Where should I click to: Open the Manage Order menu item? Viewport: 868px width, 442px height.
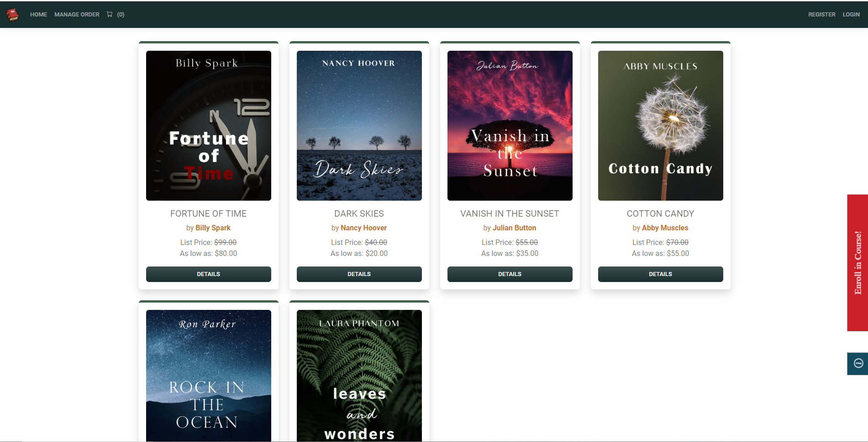(x=77, y=15)
